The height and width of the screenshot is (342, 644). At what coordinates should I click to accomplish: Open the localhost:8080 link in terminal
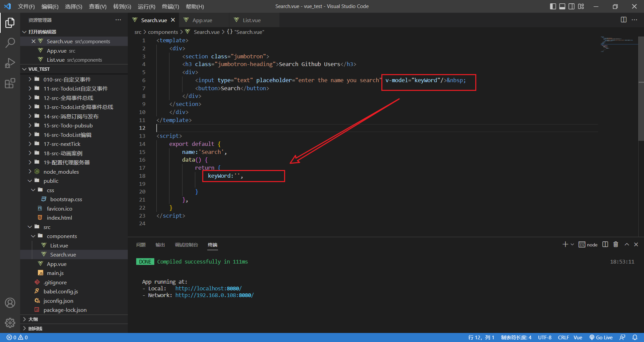coord(208,288)
